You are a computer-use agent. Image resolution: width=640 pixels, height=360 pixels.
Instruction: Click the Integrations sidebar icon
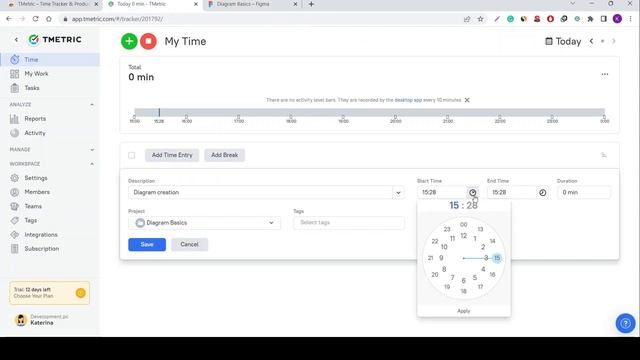click(15, 235)
